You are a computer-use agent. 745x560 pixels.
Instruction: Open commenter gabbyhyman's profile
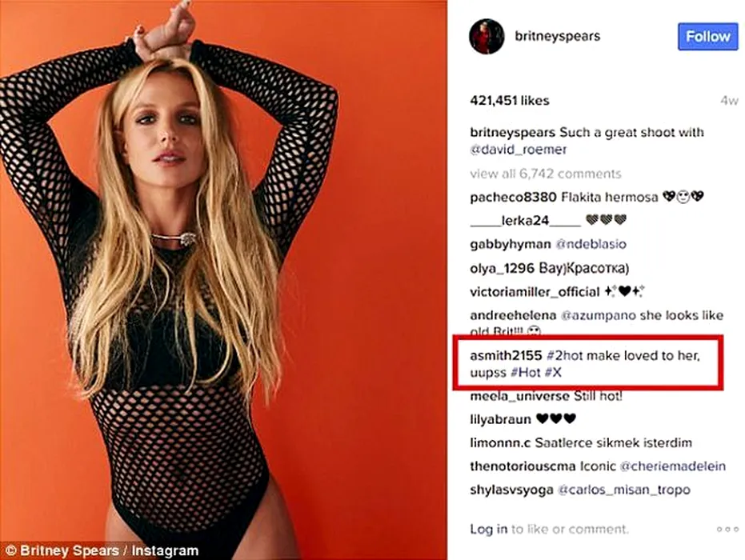tap(510, 244)
